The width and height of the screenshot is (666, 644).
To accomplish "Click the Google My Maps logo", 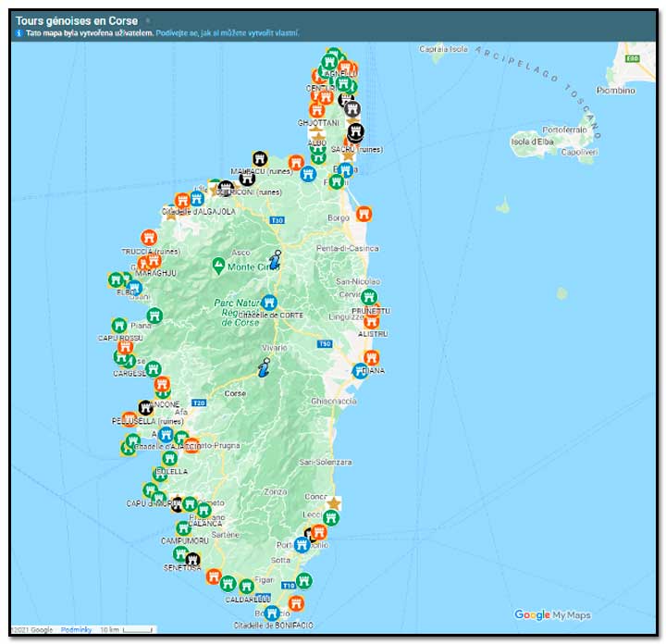I will [x=552, y=614].
